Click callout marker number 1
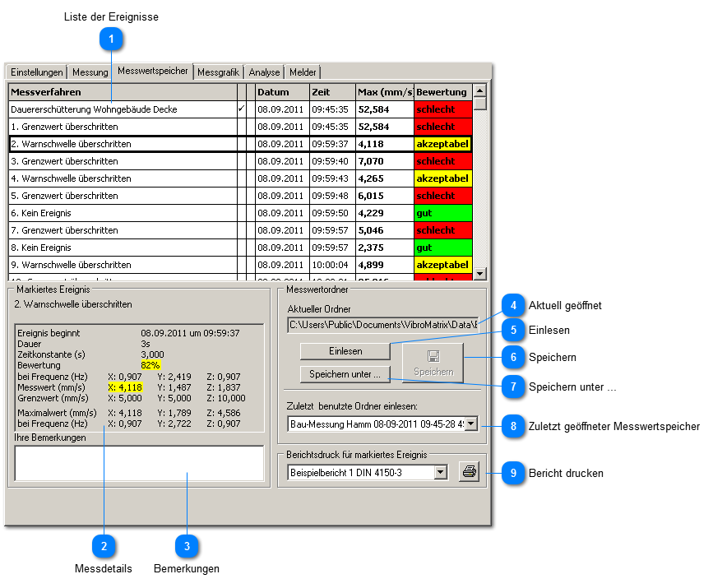713x588 pixels. tap(110, 38)
